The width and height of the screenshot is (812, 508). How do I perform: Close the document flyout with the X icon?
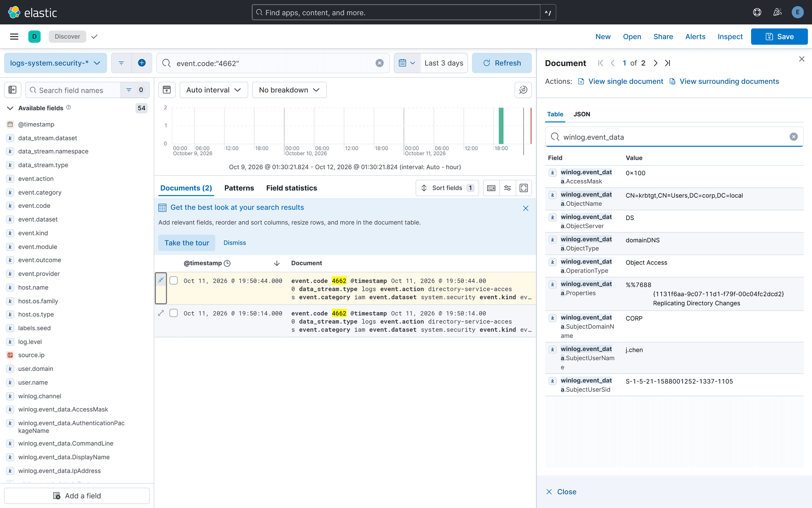[801, 59]
